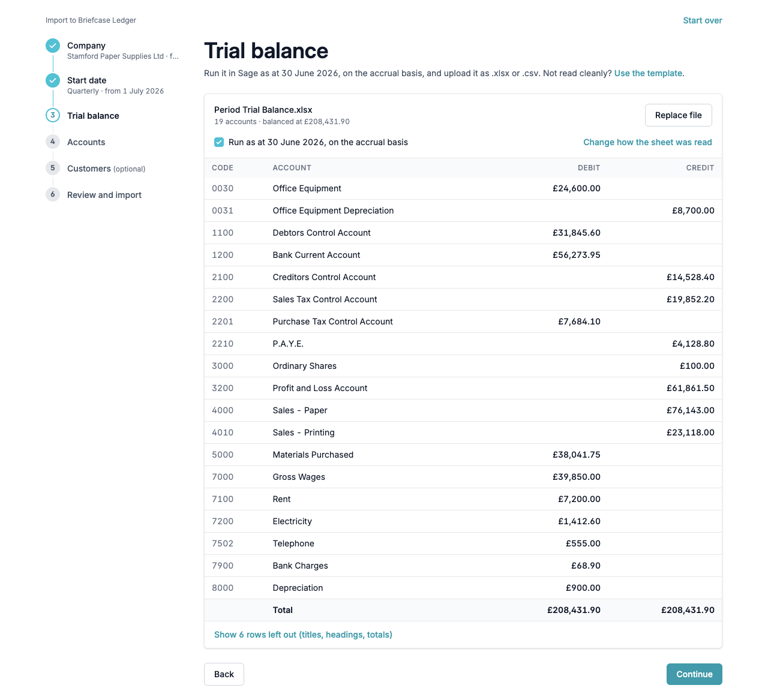768x700 pixels.
Task: Click the Start over link
Action: (703, 20)
